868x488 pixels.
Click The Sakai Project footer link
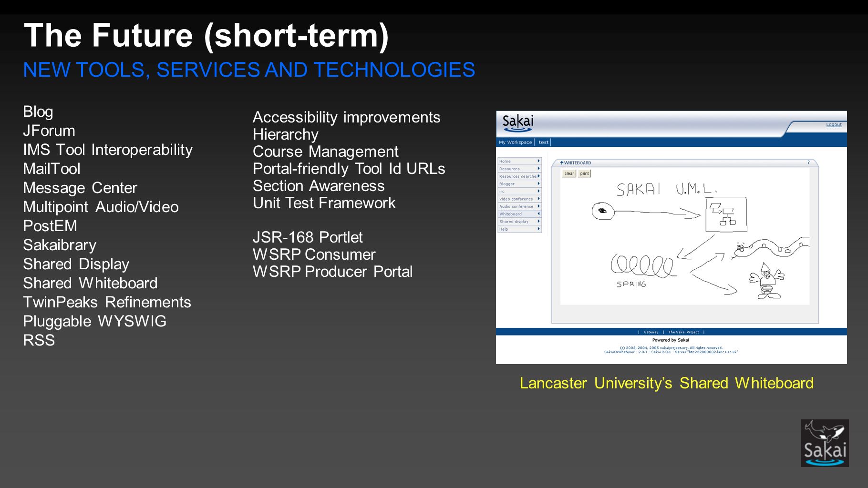683,332
